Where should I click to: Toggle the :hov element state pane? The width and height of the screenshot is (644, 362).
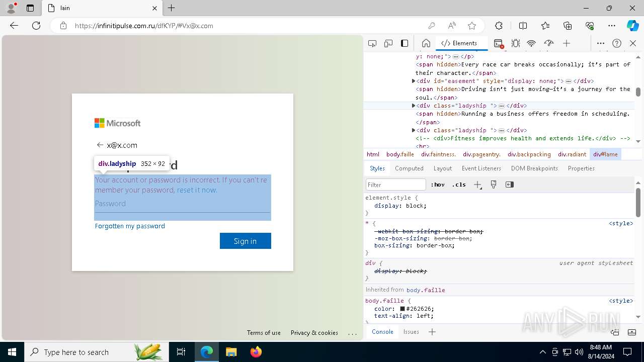coord(438,185)
